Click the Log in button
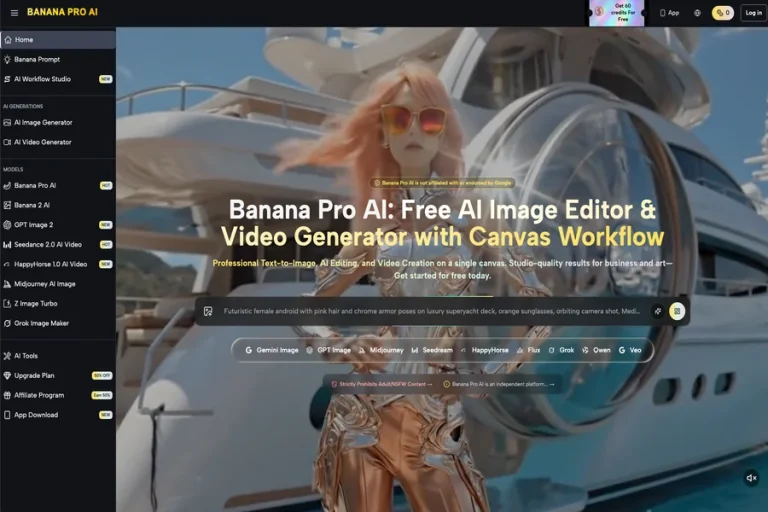768x512 pixels. coord(753,13)
